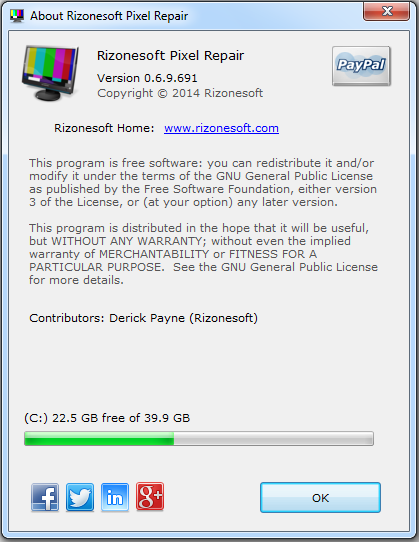Click the PayPal donate button
Viewport: 419px width, 542px height.
pyautogui.click(x=361, y=66)
